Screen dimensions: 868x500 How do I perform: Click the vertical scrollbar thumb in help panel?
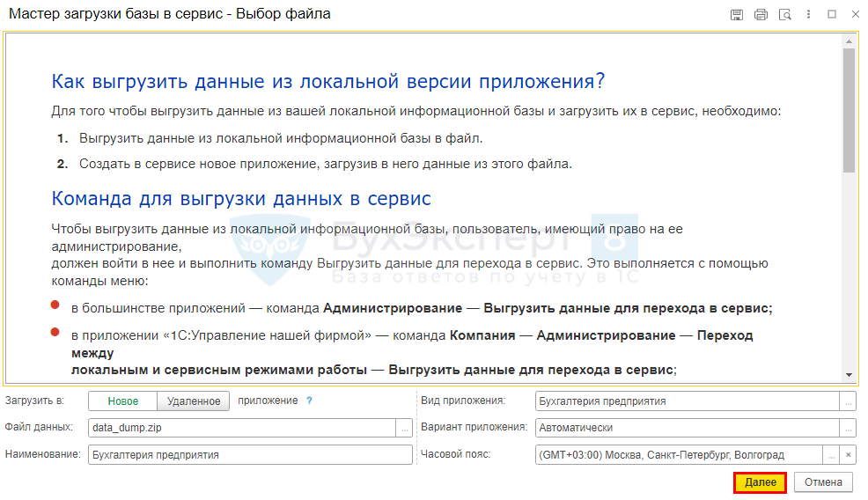(849, 110)
